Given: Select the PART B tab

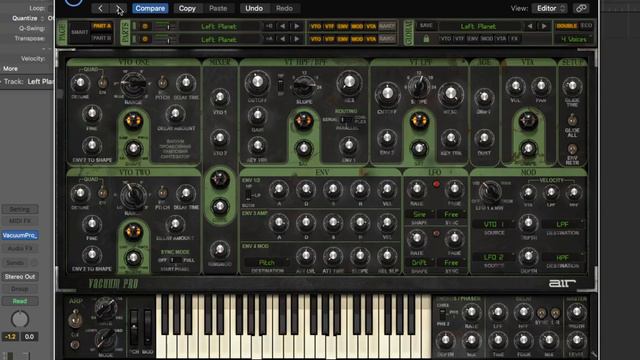Looking at the screenshot, I should (x=102, y=38).
